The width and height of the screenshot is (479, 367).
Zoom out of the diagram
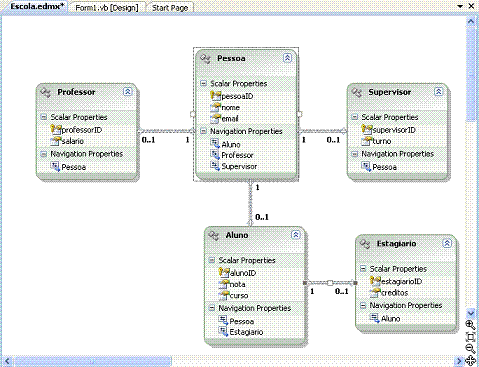tap(471, 349)
